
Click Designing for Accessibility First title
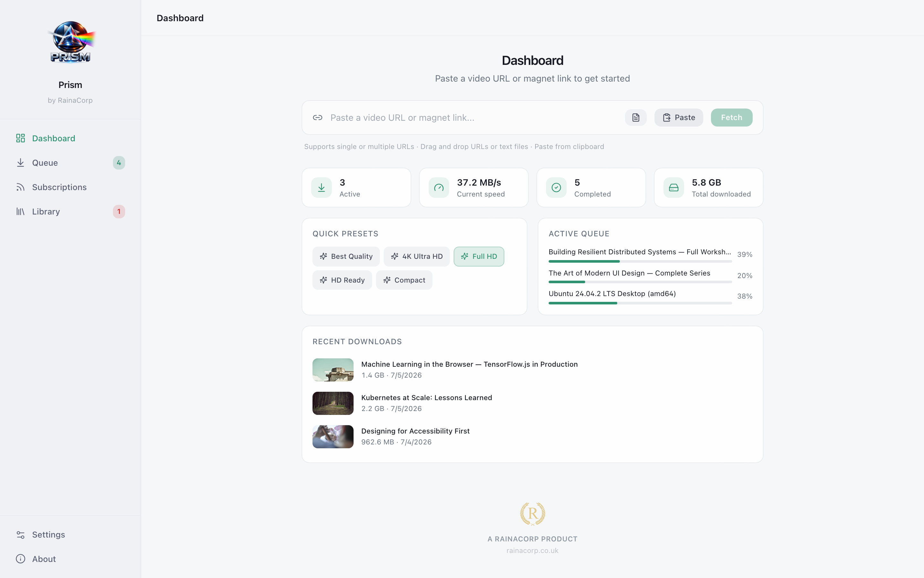click(415, 431)
